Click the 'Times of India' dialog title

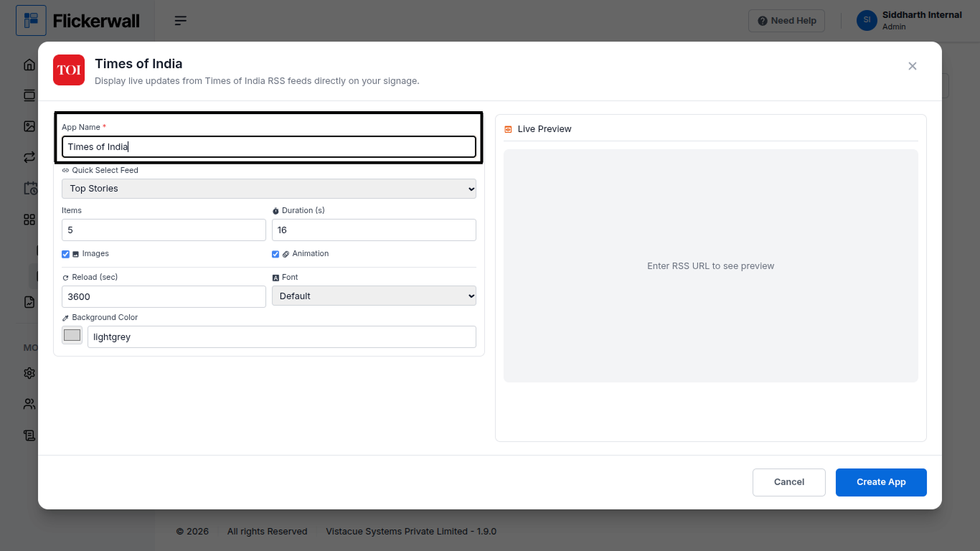coord(138,64)
